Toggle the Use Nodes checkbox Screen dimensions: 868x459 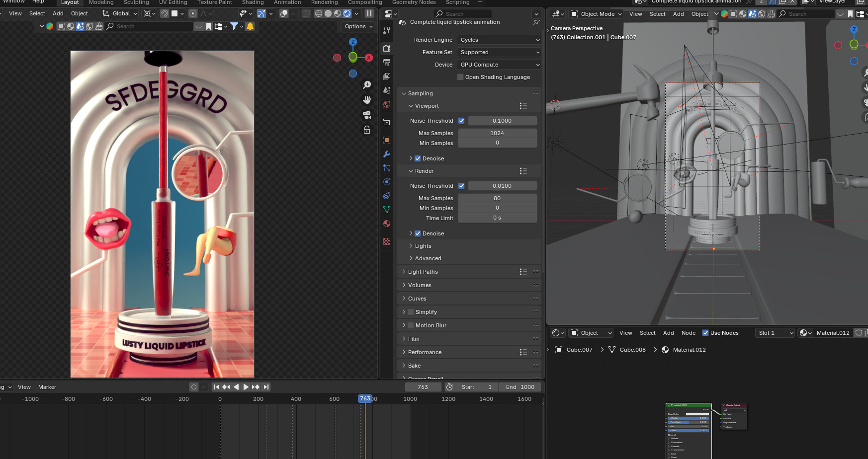pos(705,333)
